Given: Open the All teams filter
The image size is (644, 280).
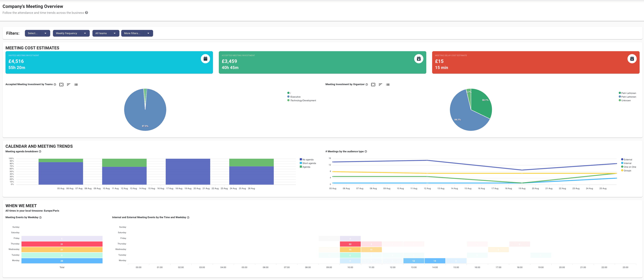Looking at the screenshot, I should 105,33.
